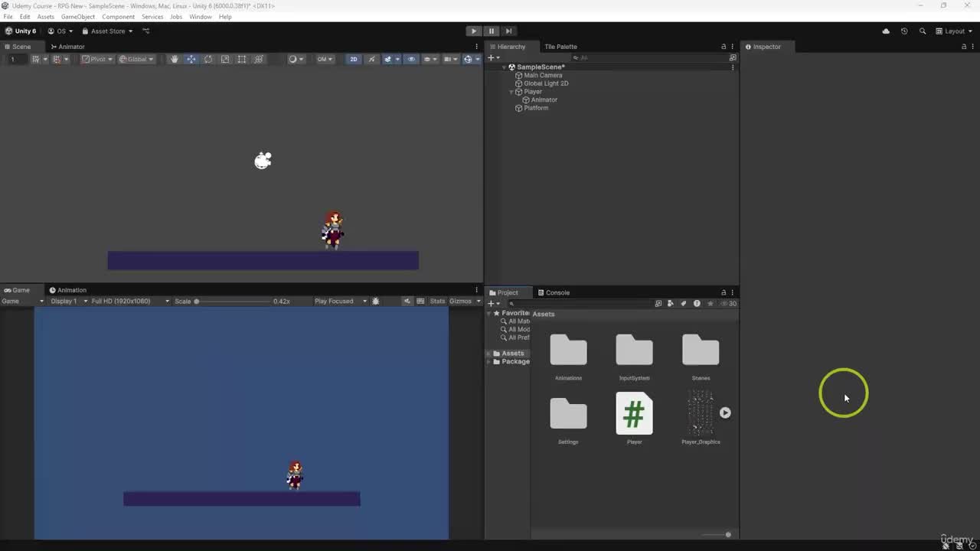Toggle Game view Gizmos button

click(460, 302)
